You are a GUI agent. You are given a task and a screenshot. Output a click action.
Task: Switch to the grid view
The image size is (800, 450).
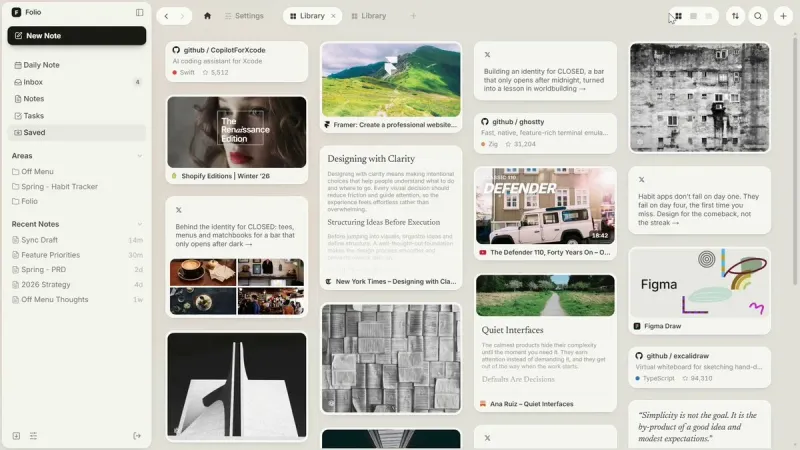(x=678, y=16)
